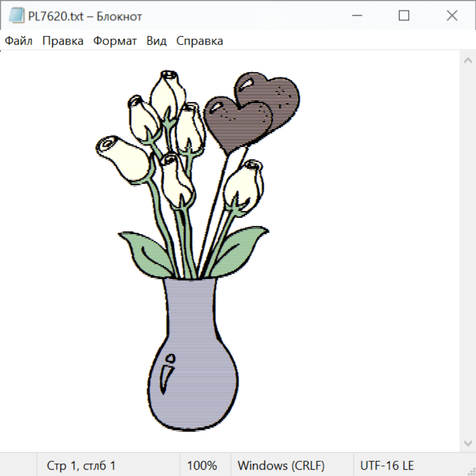Screen dimensions: 476x476
Task: Open the Формат menu
Action: coord(115,41)
